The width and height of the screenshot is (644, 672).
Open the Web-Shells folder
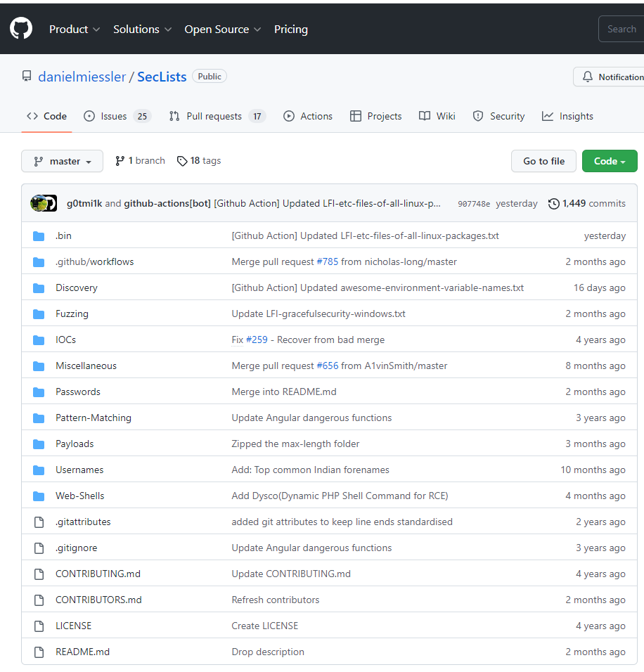[79, 496]
